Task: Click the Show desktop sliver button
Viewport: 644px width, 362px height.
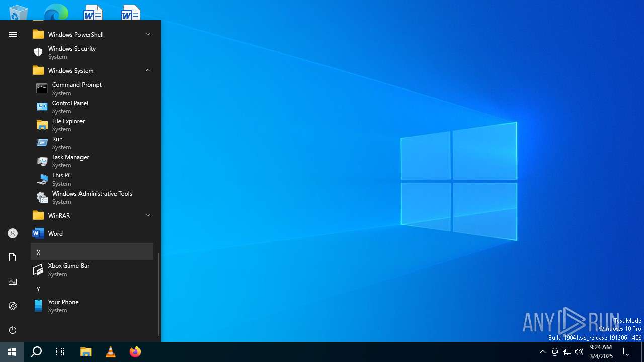Action: (642, 352)
